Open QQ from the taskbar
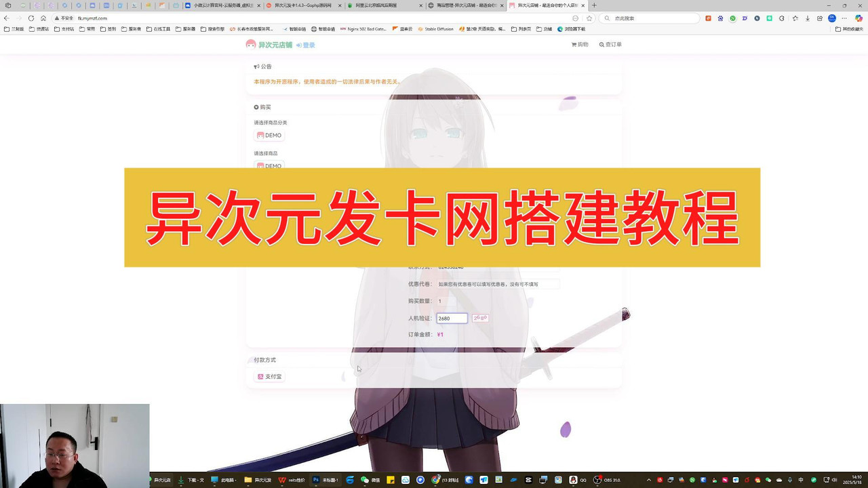Image resolution: width=868 pixels, height=488 pixels. point(578,480)
